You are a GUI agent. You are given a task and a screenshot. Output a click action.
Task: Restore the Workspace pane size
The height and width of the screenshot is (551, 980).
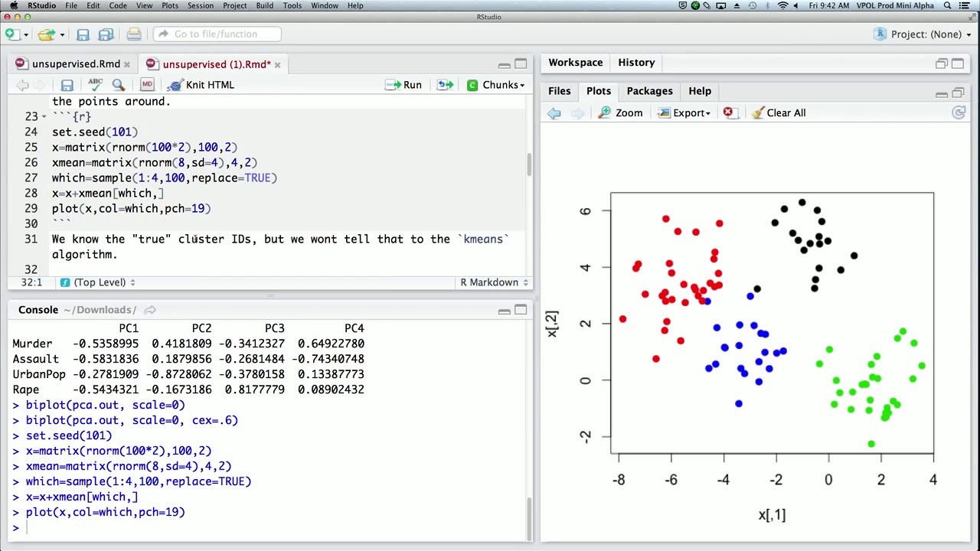pos(942,64)
